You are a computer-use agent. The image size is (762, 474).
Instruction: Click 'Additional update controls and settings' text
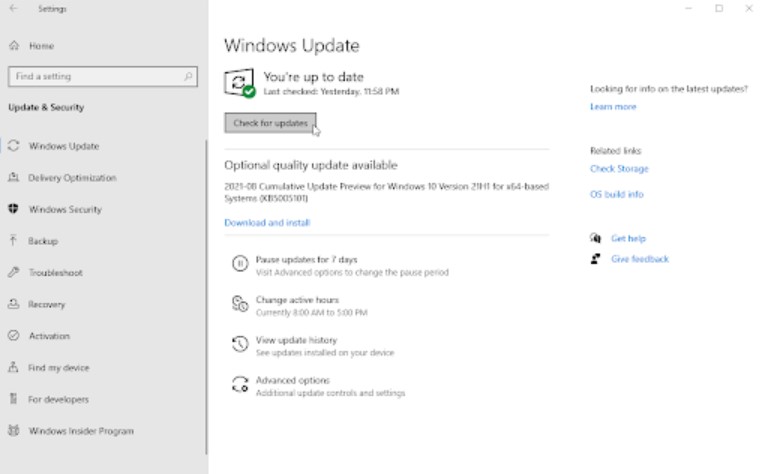(330, 393)
